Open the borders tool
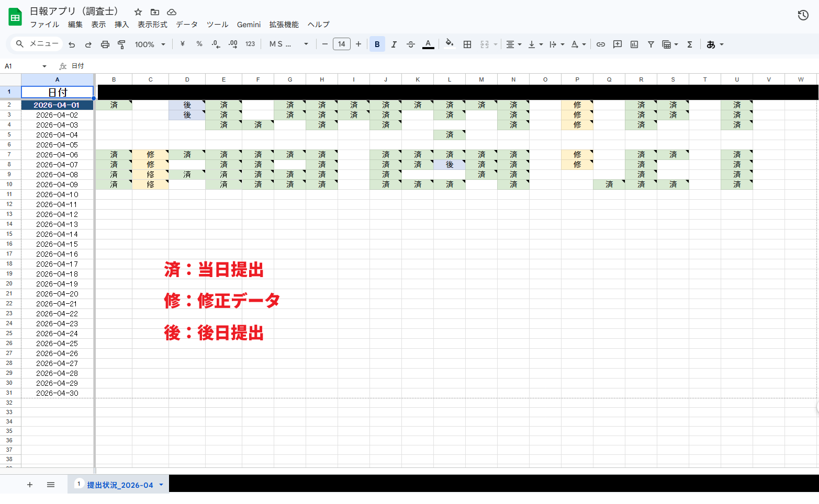 (x=467, y=44)
